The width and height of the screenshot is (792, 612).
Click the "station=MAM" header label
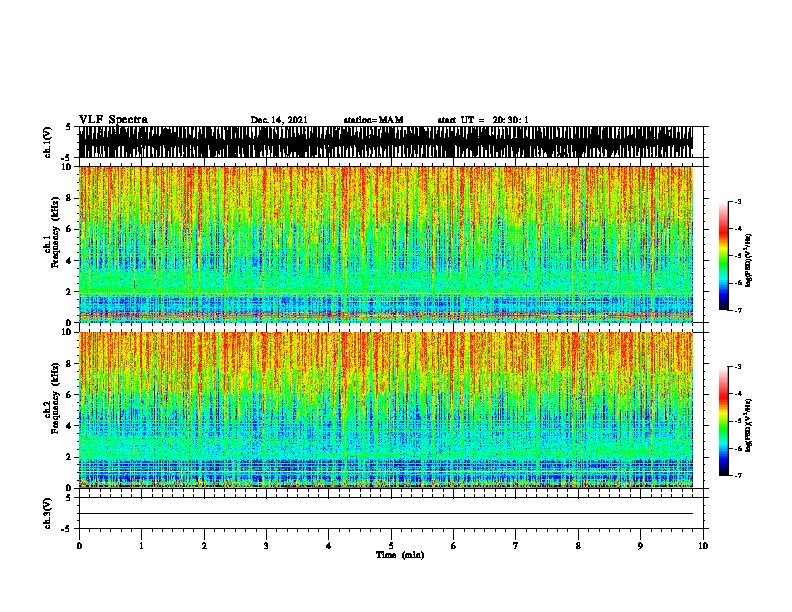(x=373, y=120)
